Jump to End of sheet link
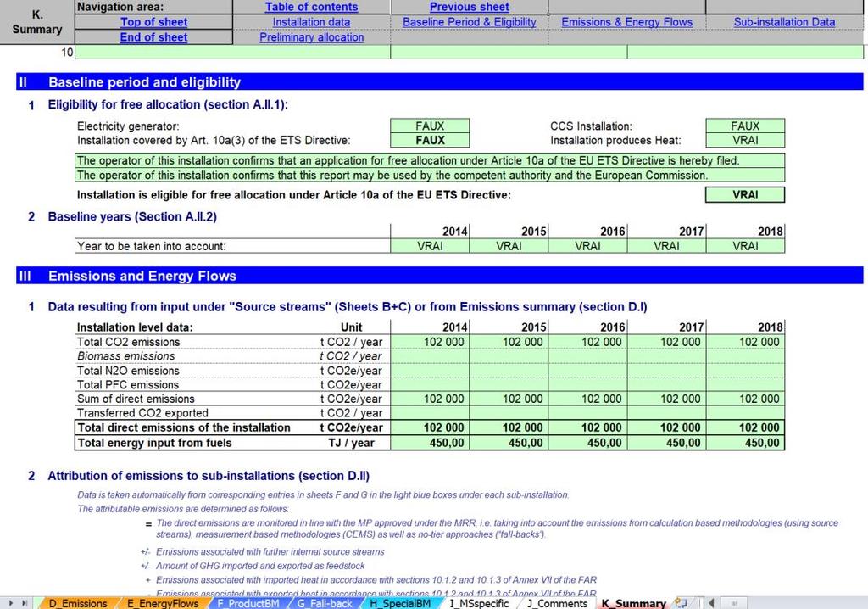868x609 pixels. pyautogui.click(x=154, y=37)
